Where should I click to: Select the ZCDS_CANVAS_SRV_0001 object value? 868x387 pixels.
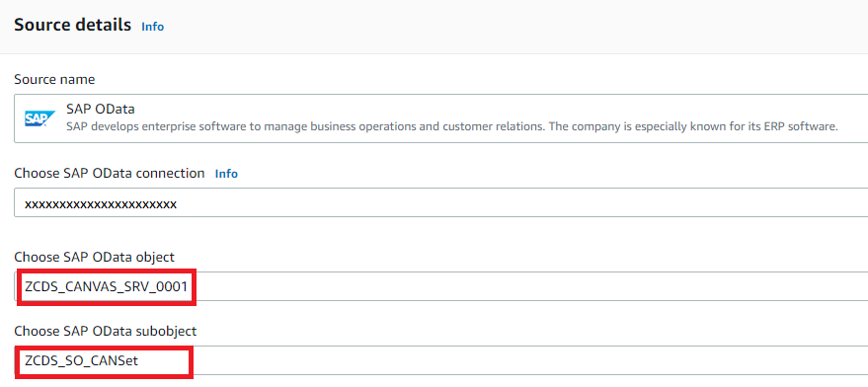(x=107, y=286)
